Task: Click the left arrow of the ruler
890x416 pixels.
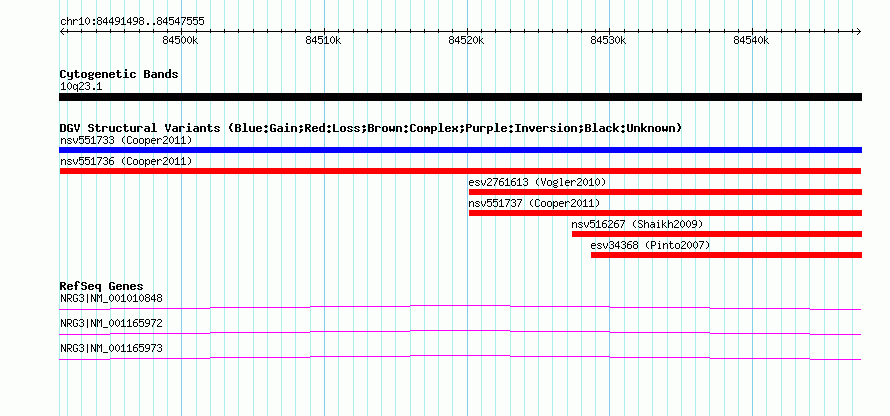Action: pyautogui.click(x=62, y=31)
